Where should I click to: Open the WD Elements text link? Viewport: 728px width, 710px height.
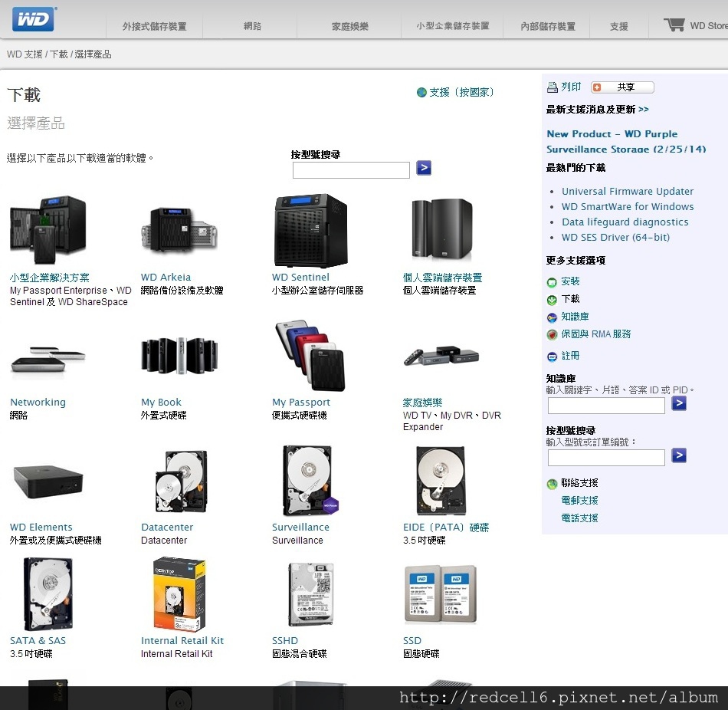[41, 528]
